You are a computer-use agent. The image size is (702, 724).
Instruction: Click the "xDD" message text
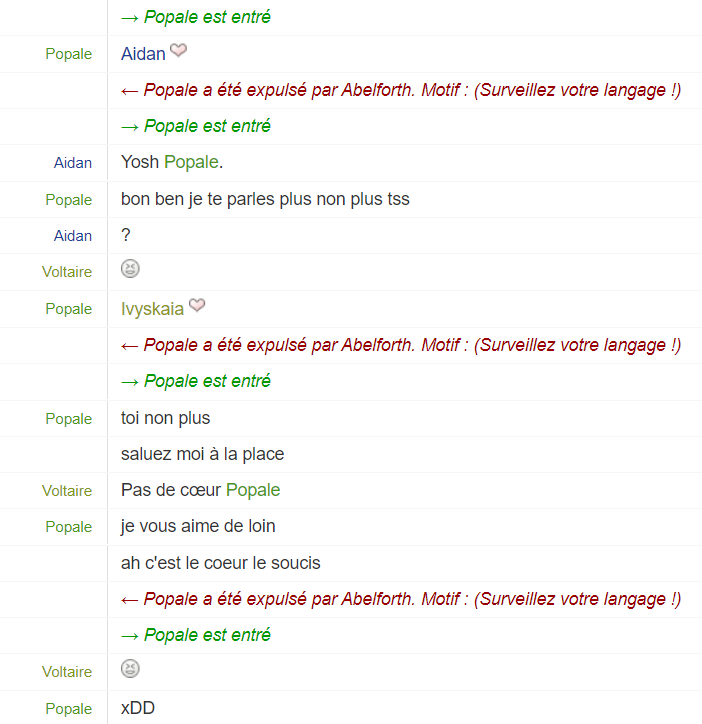[x=138, y=708]
